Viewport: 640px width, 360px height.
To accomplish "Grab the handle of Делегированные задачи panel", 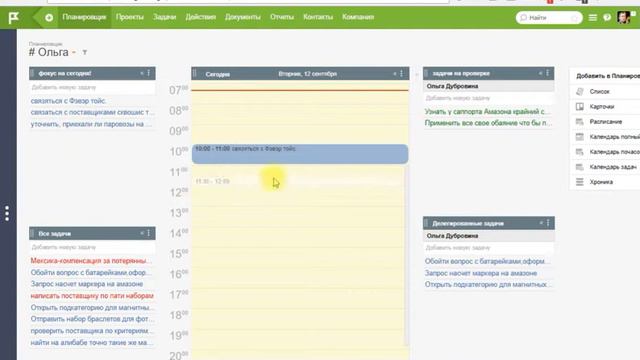I will point(426,223).
